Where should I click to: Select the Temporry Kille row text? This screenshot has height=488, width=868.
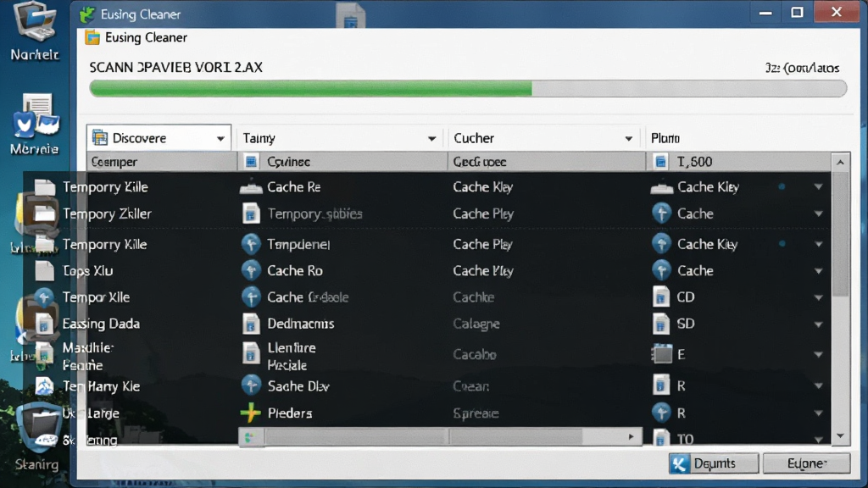tap(105, 187)
